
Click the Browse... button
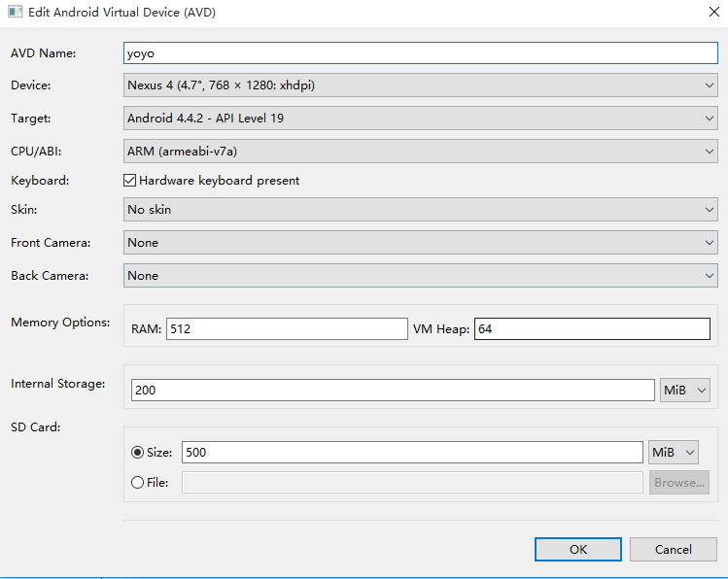tap(679, 483)
